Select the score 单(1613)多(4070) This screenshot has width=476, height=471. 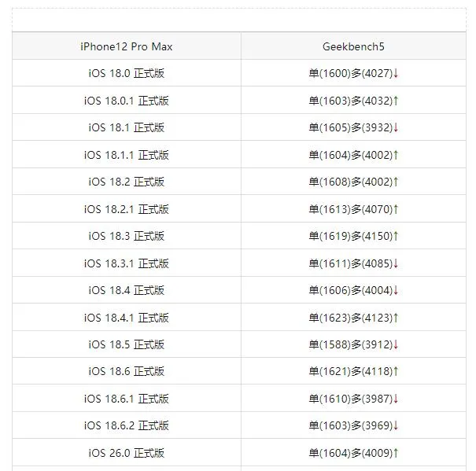pyautogui.click(x=351, y=209)
